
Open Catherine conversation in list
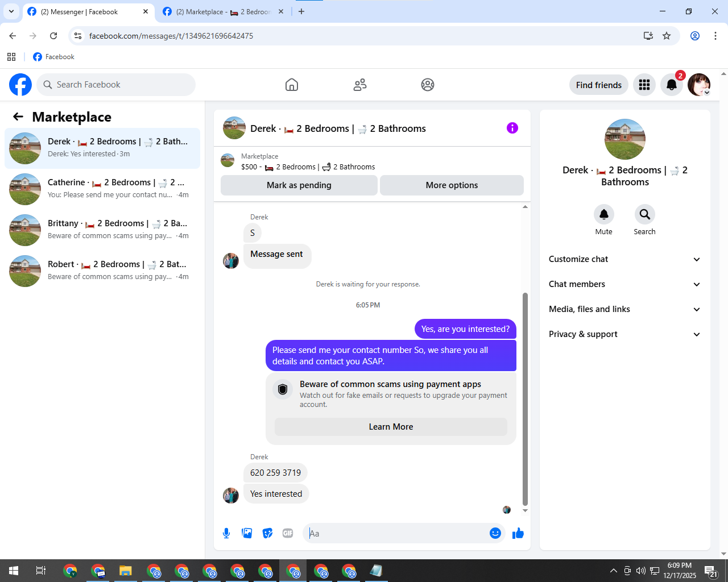click(x=102, y=189)
